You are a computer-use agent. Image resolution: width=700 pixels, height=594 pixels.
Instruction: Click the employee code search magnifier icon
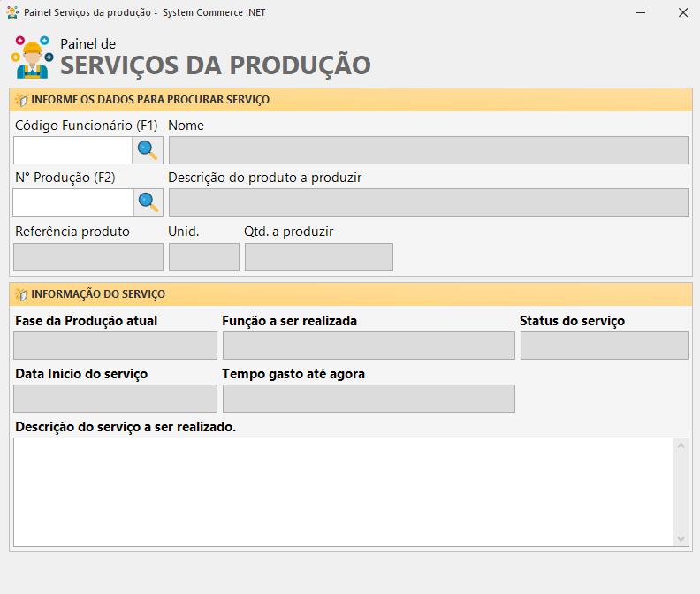click(x=148, y=150)
